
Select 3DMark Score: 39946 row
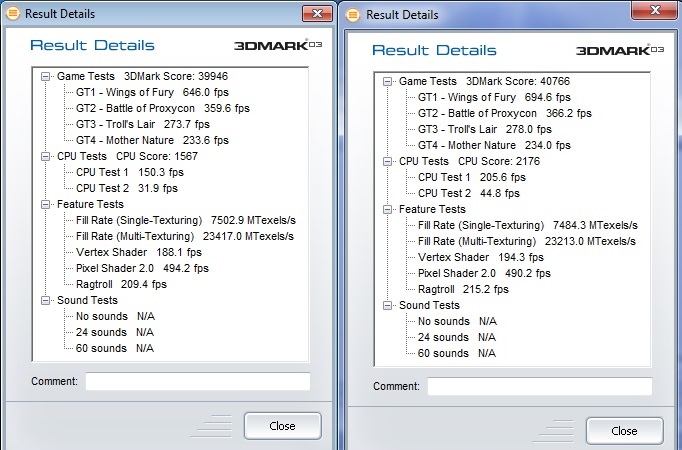142,77
